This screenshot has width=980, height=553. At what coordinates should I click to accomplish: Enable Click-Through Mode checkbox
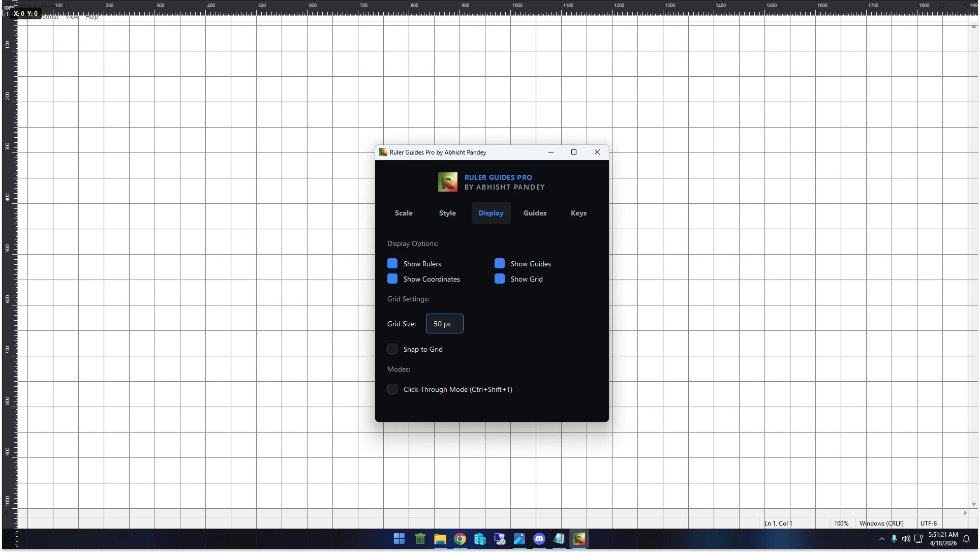coord(392,389)
